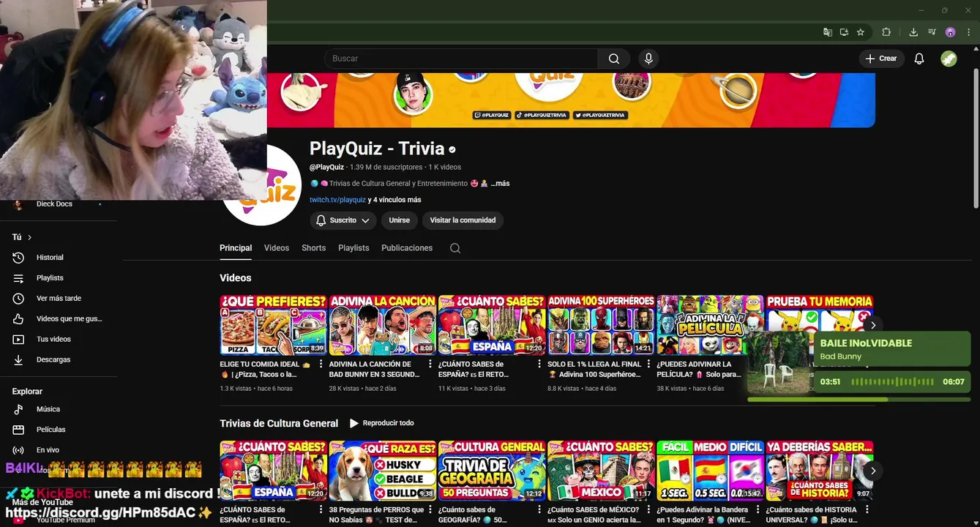Click the page vertical scrollbar

point(976,139)
